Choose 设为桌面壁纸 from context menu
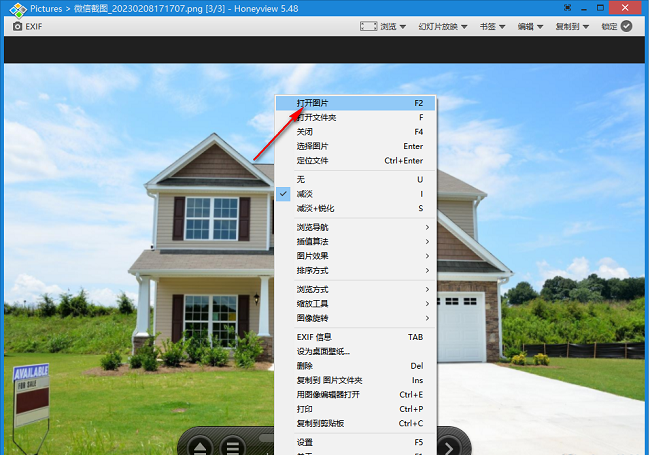 click(323, 351)
